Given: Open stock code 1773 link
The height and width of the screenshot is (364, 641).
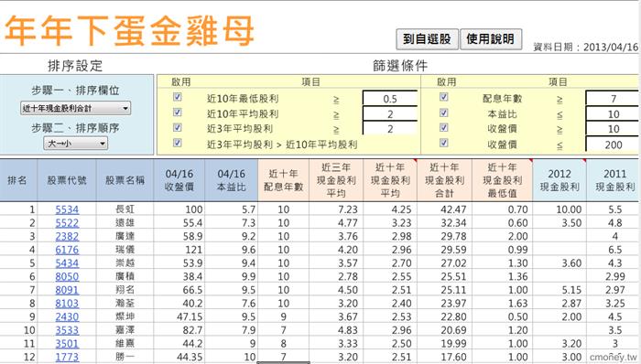Looking at the screenshot, I should [x=67, y=357].
